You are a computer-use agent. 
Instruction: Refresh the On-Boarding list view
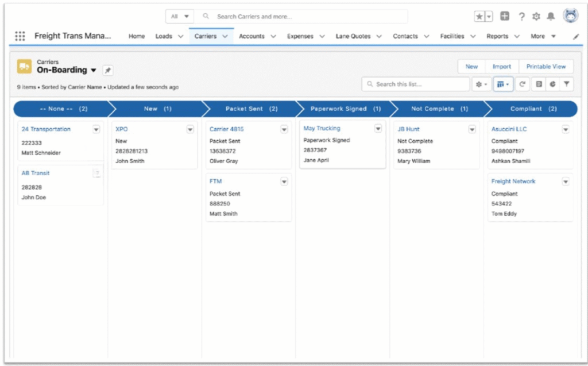[x=523, y=84]
